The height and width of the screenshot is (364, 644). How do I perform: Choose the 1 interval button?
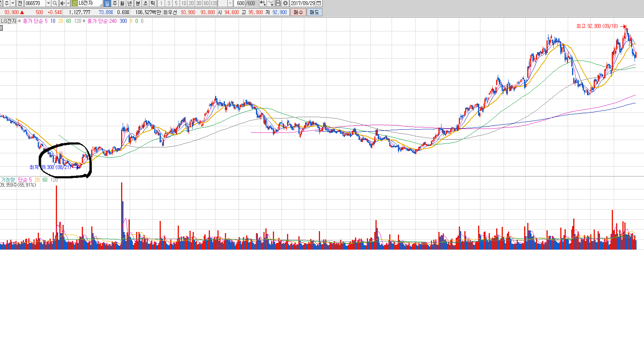coord(161,3)
